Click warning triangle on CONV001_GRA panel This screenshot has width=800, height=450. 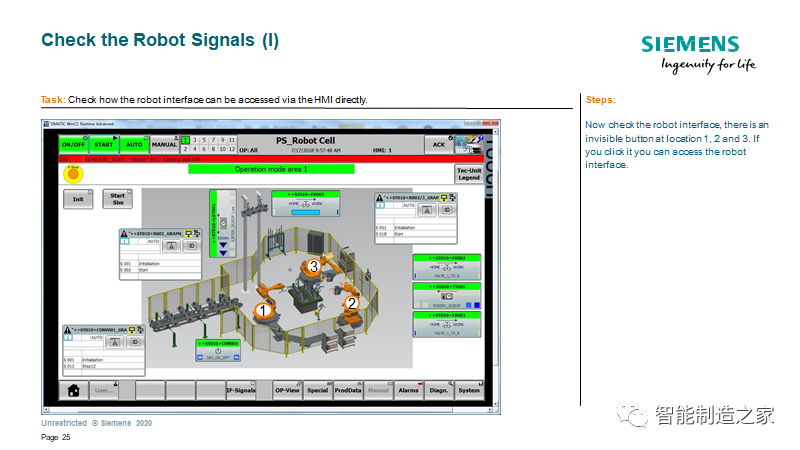pos(67,330)
